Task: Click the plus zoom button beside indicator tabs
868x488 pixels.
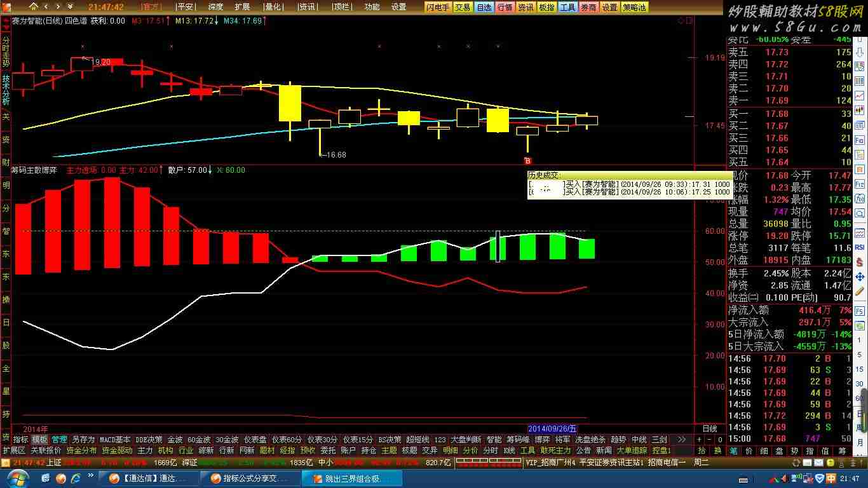Action: click(699, 439)
